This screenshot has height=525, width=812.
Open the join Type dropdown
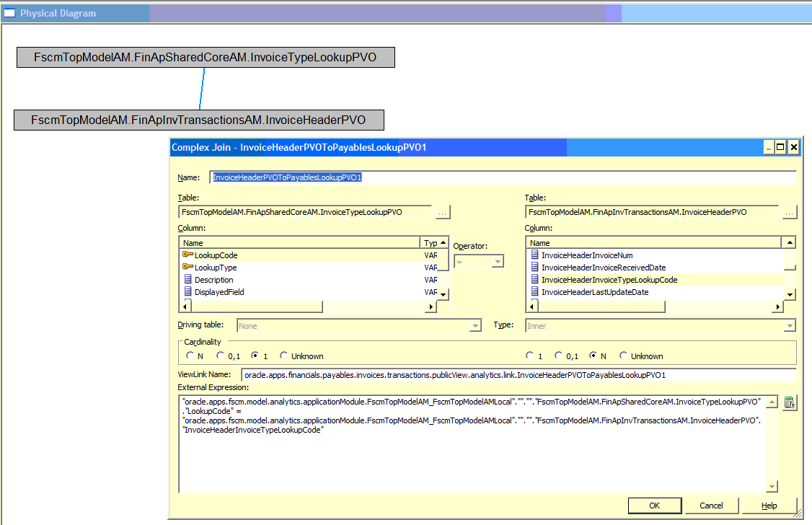(790, 325)
